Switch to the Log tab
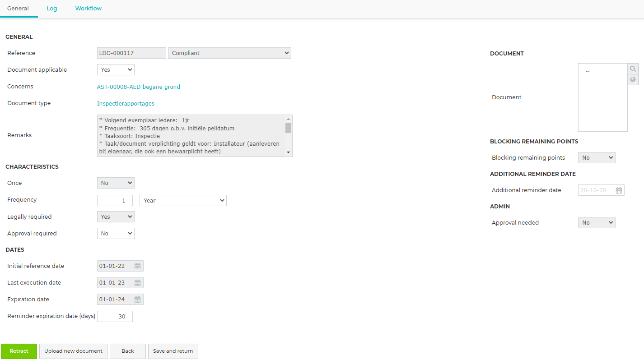 (52, 9)
